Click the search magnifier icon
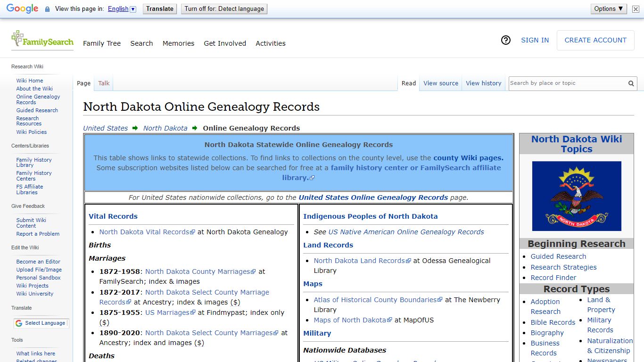Viewport: 644px width, 362px height. [x=631, y=83]
